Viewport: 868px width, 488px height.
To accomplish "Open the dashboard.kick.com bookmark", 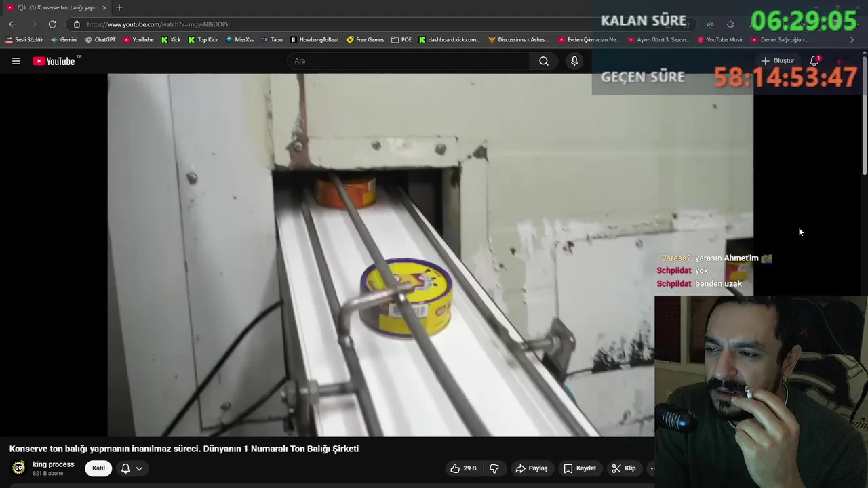I will pyautogui.click(x=449, y=40).
